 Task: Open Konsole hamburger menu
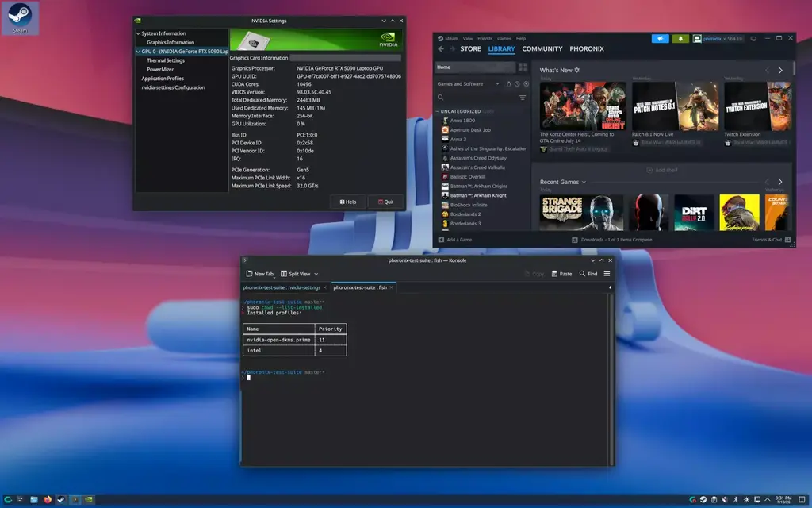coord(607,274)
